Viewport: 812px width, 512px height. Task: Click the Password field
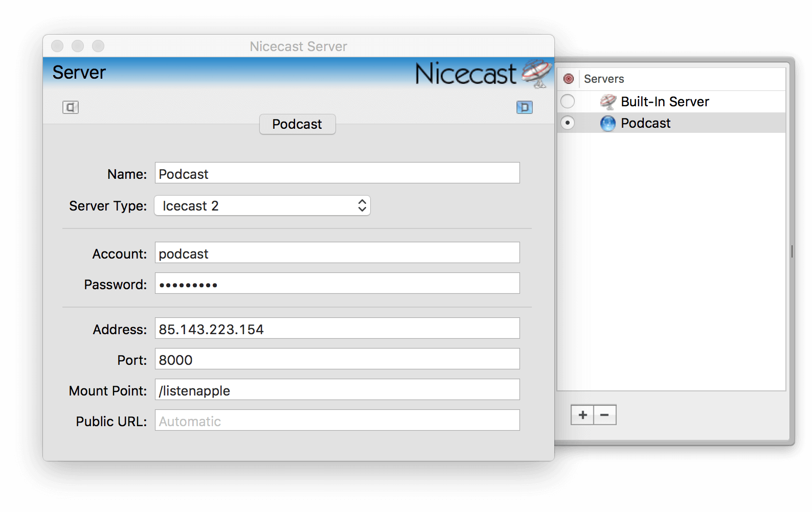click(337, 284)
